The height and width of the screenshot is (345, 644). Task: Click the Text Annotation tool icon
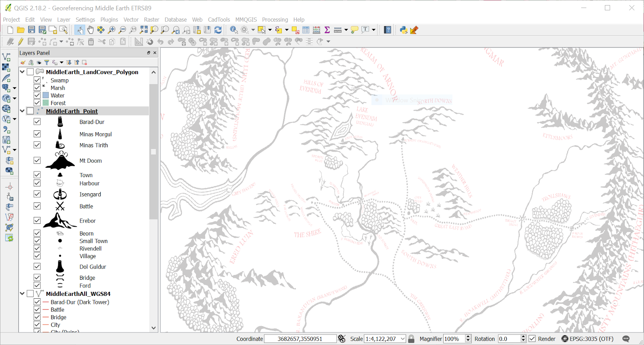click(x=365, y=30)
